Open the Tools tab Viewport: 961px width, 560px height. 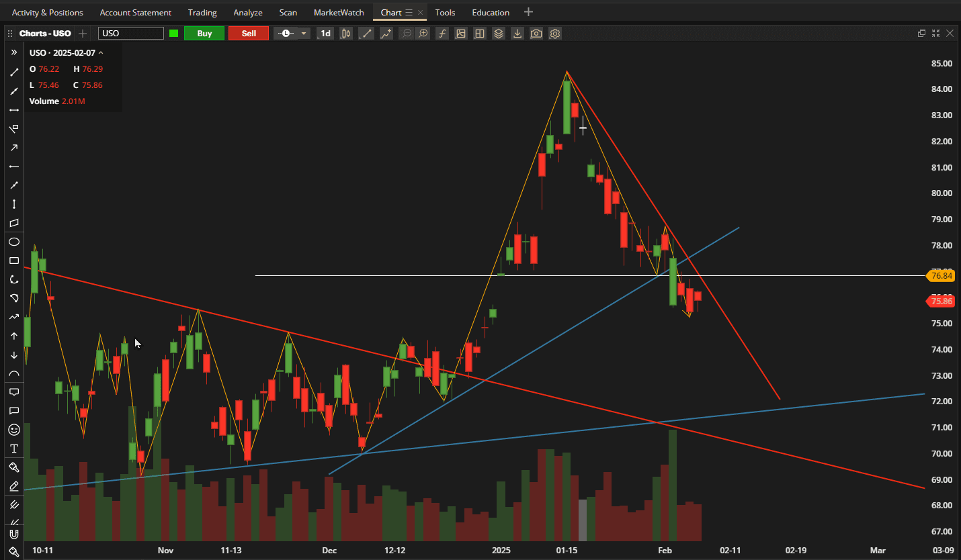click(445, 12)
